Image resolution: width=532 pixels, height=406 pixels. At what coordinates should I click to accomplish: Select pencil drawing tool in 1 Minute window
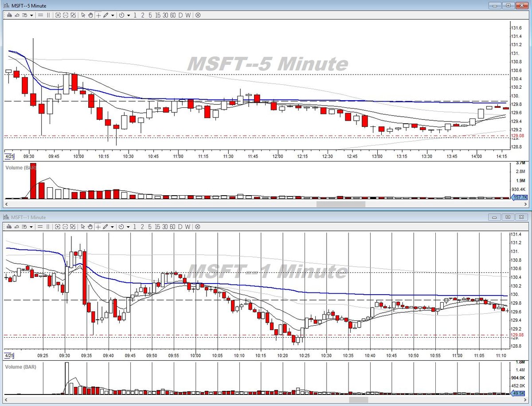106,226
